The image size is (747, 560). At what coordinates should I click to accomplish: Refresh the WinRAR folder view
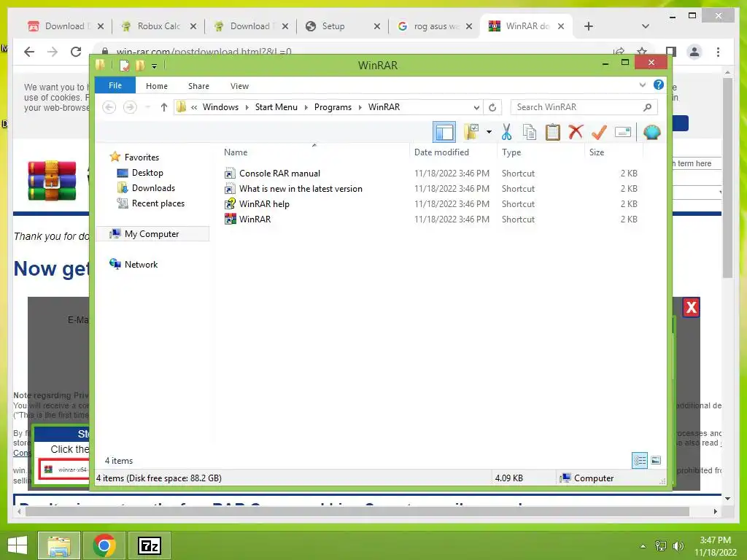click(x=492, y=107)
